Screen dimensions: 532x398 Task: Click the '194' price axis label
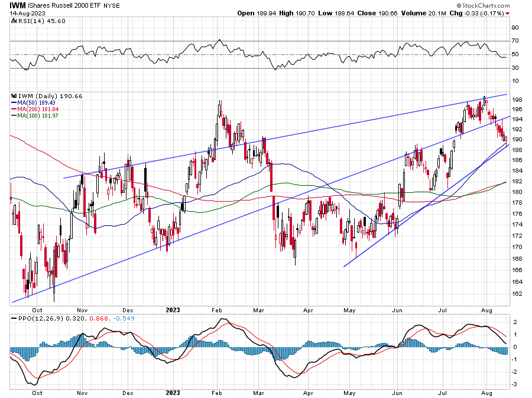[517, 119]
